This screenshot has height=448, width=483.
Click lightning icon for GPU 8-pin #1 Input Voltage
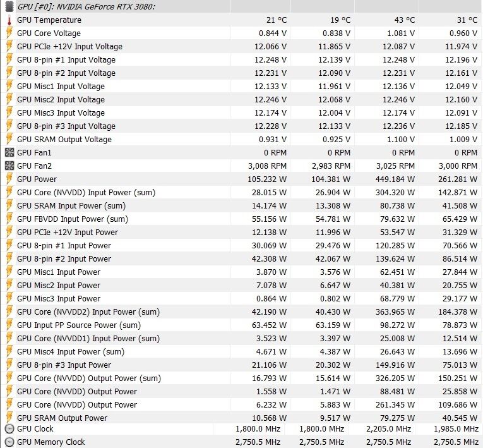[9, 60]
